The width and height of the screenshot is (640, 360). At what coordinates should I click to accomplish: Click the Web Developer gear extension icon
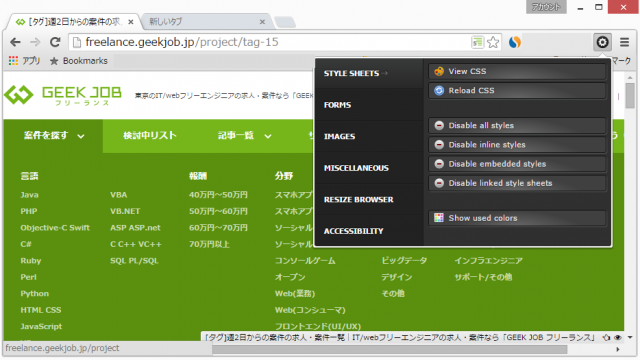point(602,42)
